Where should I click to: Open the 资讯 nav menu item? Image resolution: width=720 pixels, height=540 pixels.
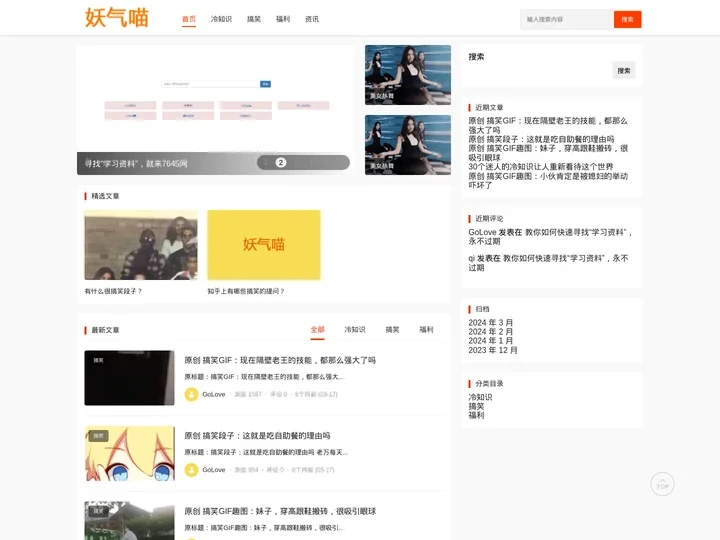pos(312,19)
